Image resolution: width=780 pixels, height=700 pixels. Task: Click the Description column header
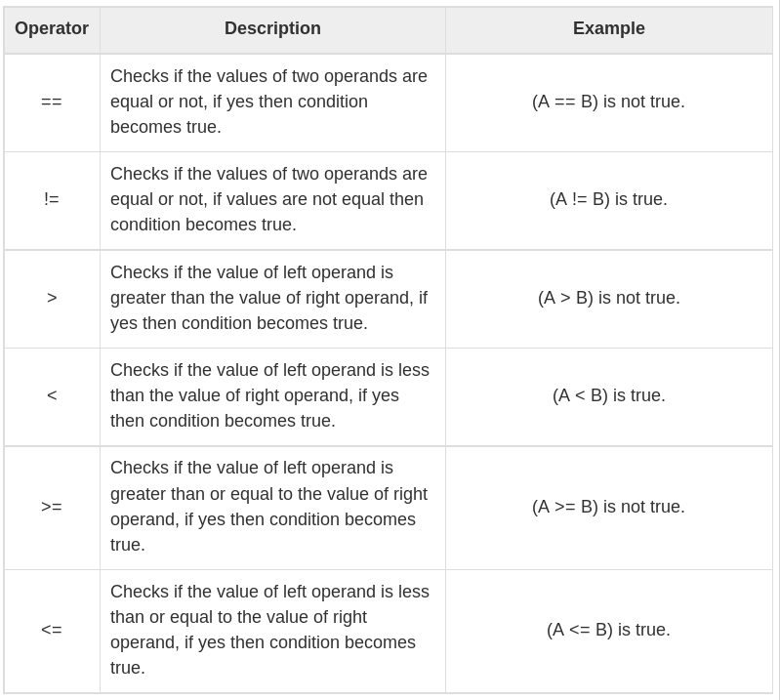pyautogui.click(x=272, y=29)
